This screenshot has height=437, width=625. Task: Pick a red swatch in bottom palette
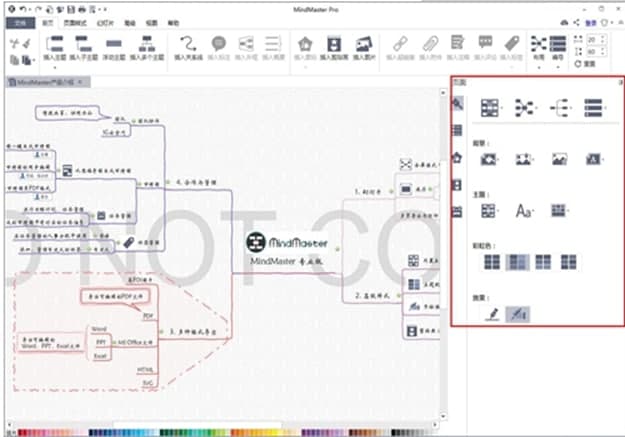(x=22, y=433)
